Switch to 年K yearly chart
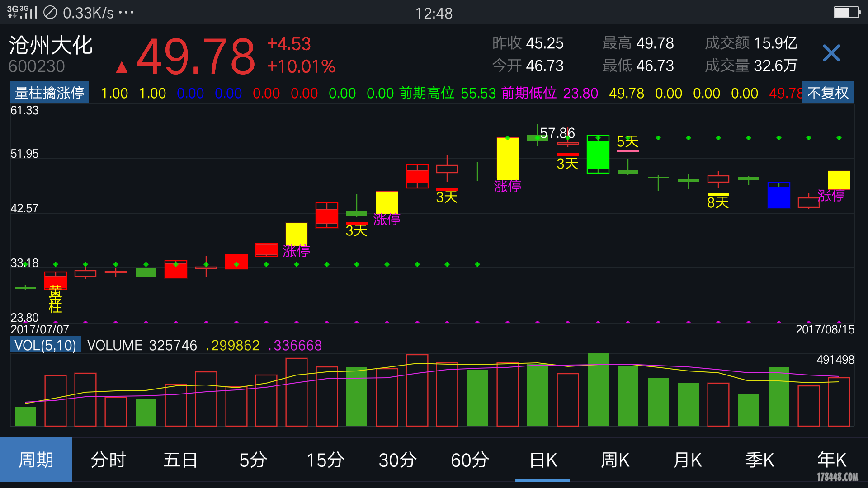 point(832,460)
